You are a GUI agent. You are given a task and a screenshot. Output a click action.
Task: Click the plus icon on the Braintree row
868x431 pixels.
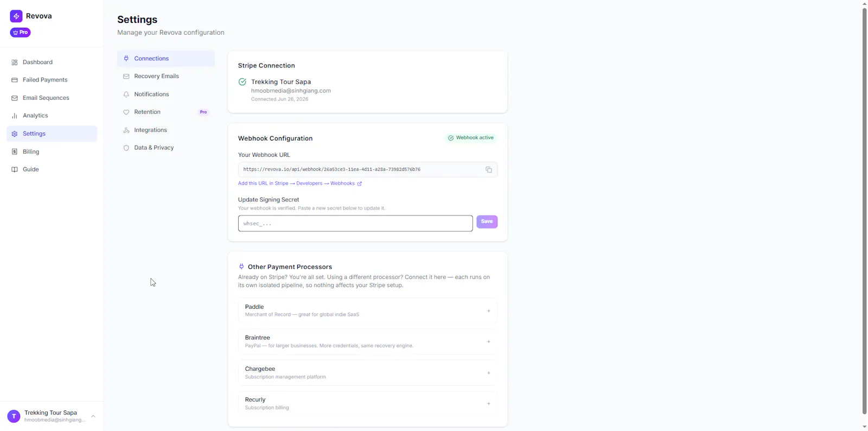pos(489,342)
